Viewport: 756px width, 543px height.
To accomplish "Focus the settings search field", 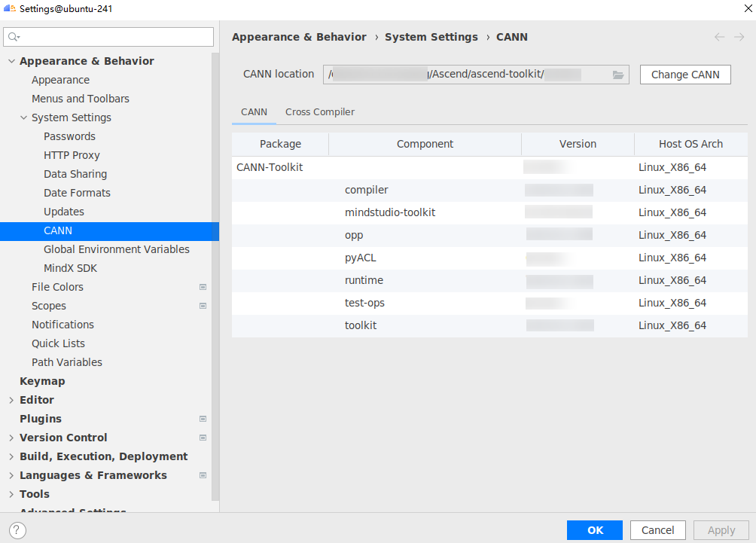I will pos(108,37).
